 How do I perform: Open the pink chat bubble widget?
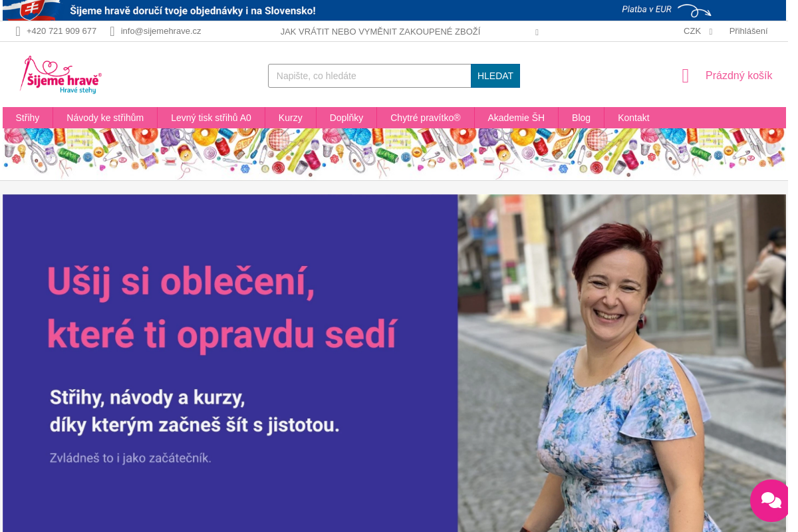[x=769, y=500]
